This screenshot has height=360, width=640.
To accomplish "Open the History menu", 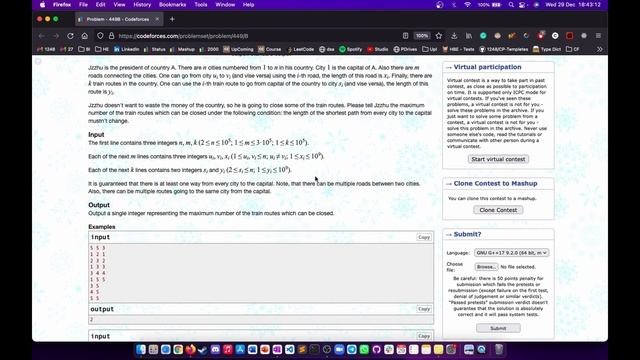I will (x=142, y=5).
